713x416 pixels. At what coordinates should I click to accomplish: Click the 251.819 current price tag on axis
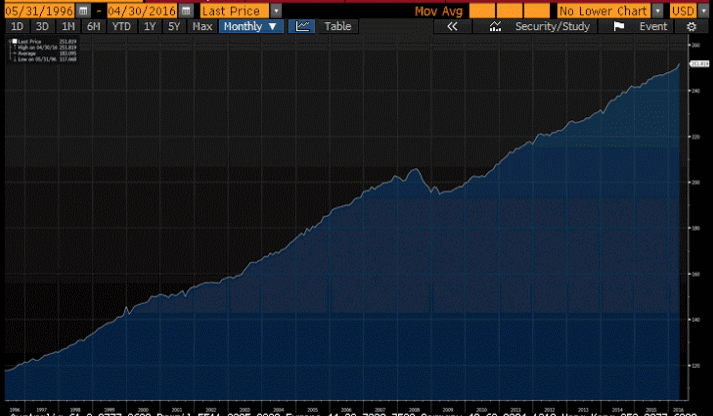coord(699,64)
